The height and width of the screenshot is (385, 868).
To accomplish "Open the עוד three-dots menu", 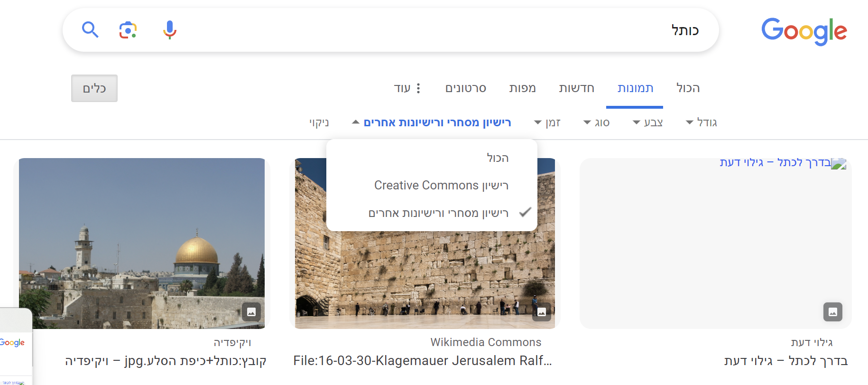I will coord(407,88).
